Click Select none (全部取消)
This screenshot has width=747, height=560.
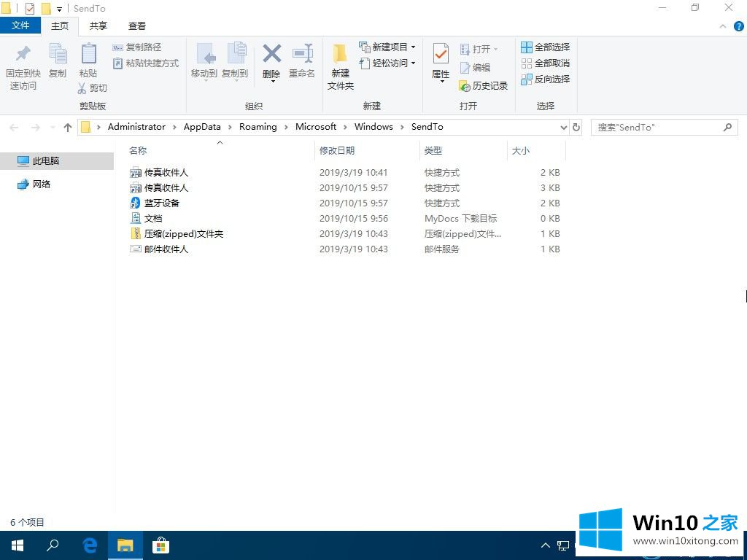(x=545, y=63)
